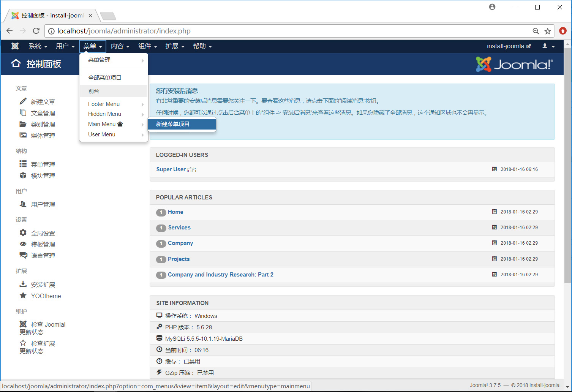Click the browser address bar

(289, 31)
